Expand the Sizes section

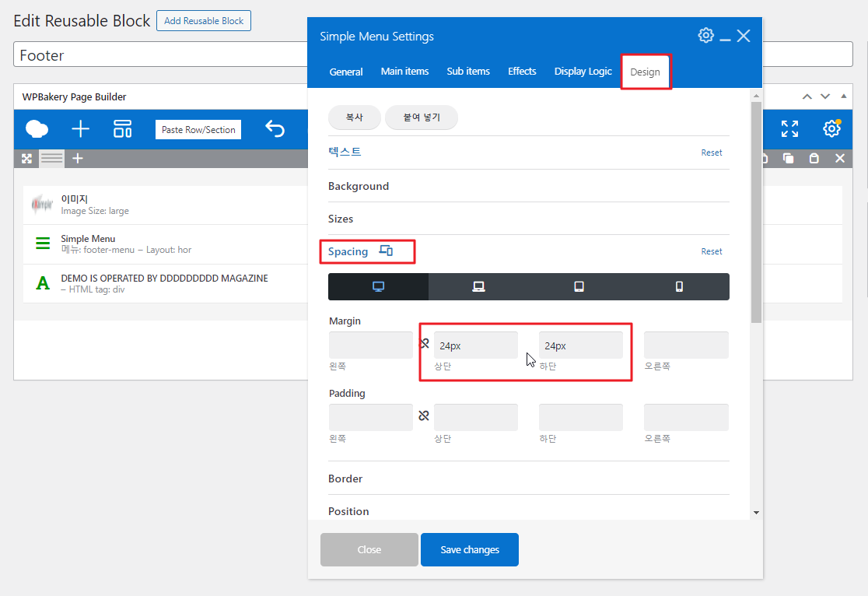point(341,219)
